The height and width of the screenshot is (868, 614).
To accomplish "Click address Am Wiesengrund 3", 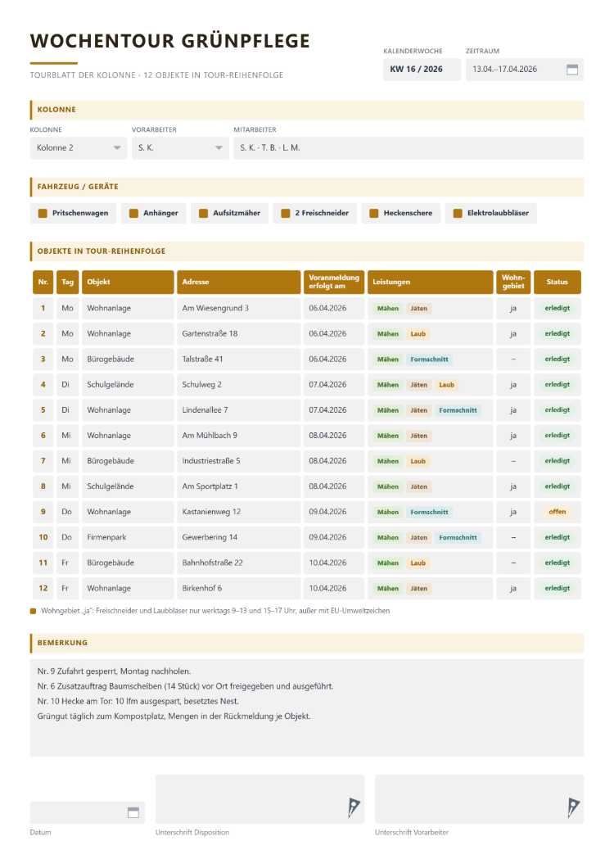I will click(215, 309).
